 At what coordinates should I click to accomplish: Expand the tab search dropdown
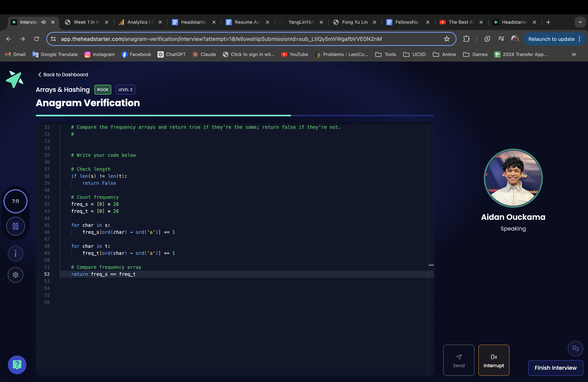click(x=580, y=22)
